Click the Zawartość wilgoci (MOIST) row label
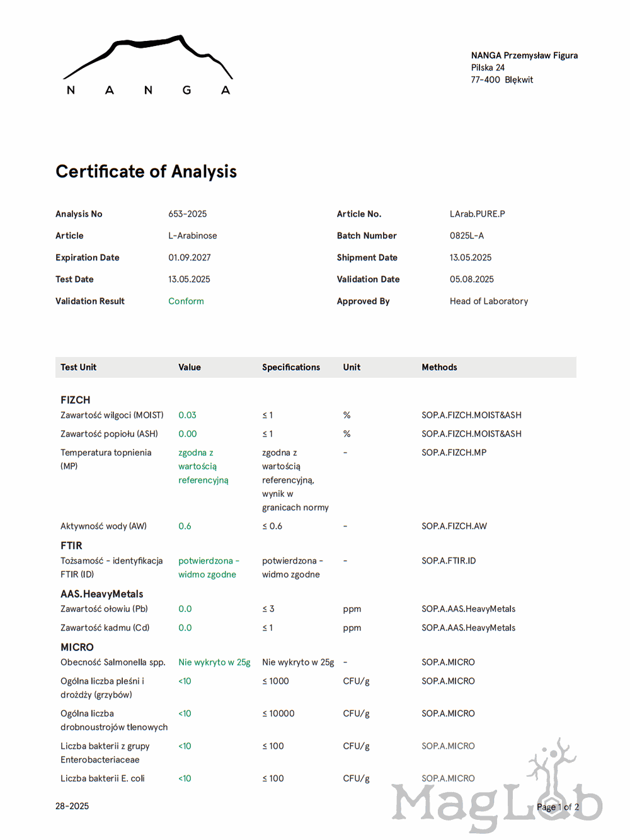Screen dimensions: 630x840 click(112, 415)
